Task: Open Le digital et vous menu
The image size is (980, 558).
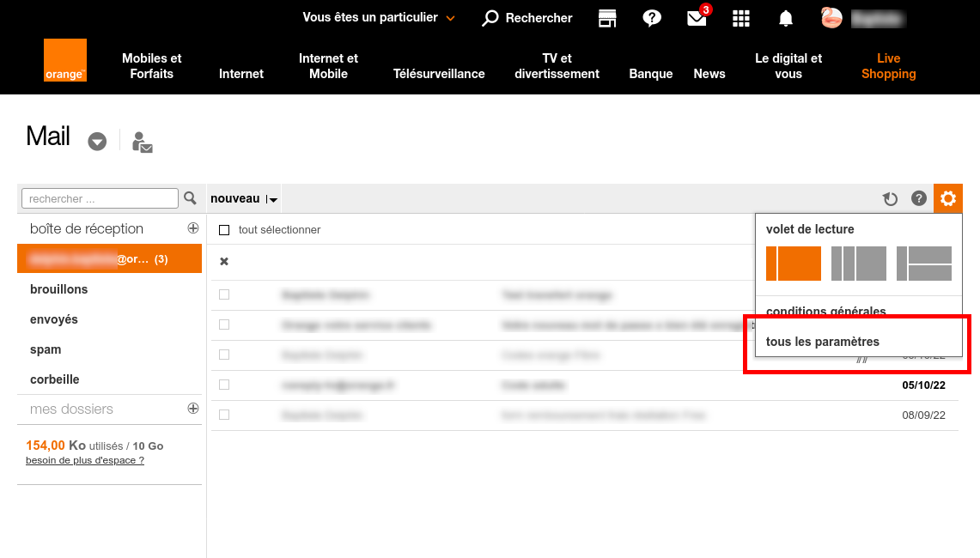Action: (x=788, y=65)
